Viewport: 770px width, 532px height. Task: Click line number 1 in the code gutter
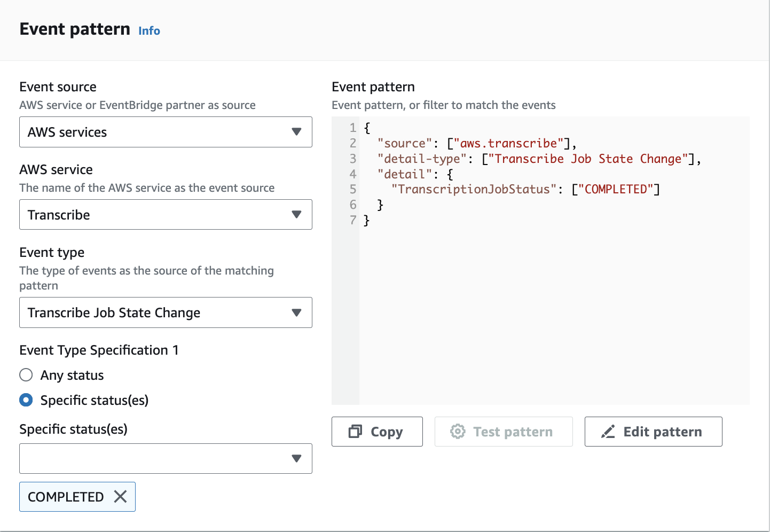(353, 128)
